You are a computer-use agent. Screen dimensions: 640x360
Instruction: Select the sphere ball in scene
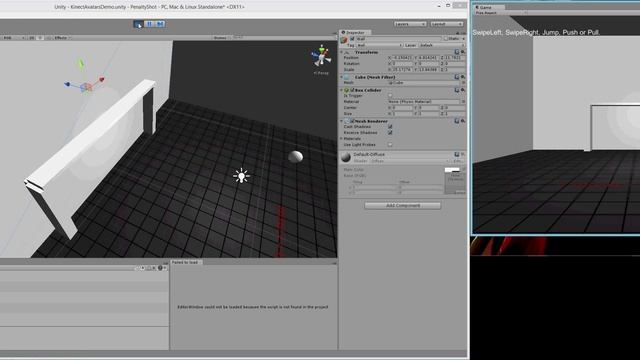(x=296, y=156)
